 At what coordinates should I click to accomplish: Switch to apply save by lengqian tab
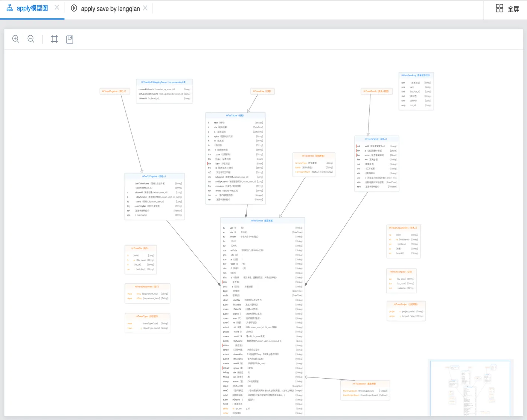110,9
